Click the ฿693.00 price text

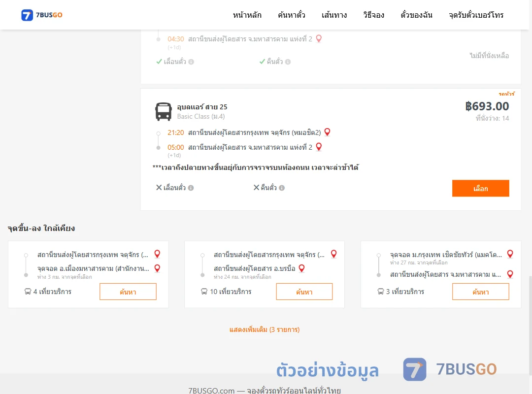(487, 106)
